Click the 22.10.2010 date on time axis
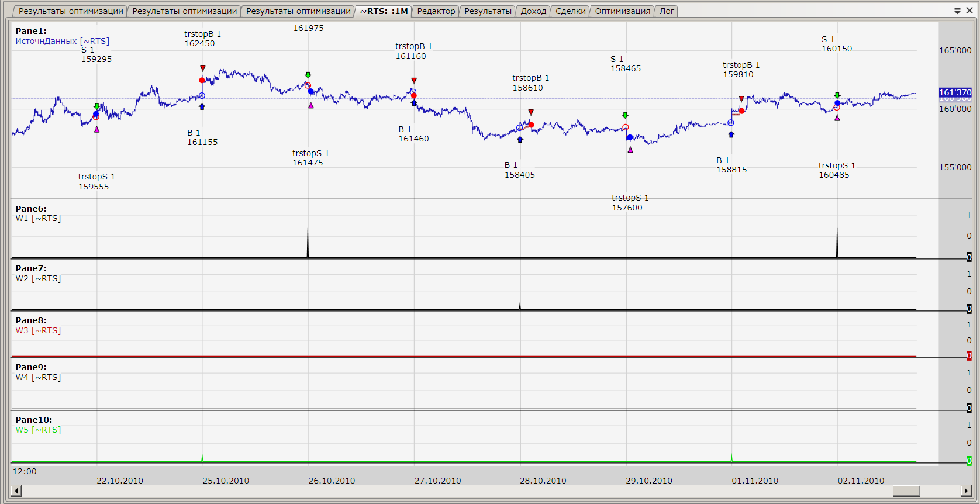The image size is (980, 504). tap(120, 481)
